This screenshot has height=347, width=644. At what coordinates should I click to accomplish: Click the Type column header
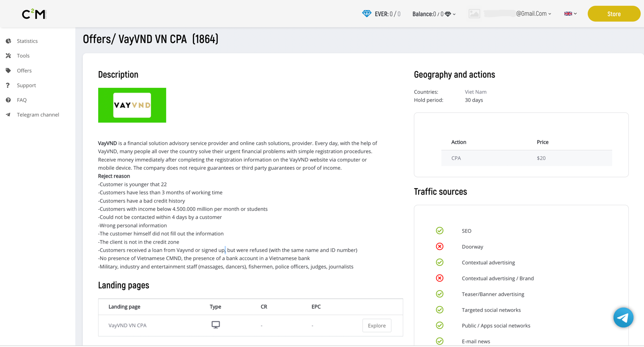[x=215, y=306]
